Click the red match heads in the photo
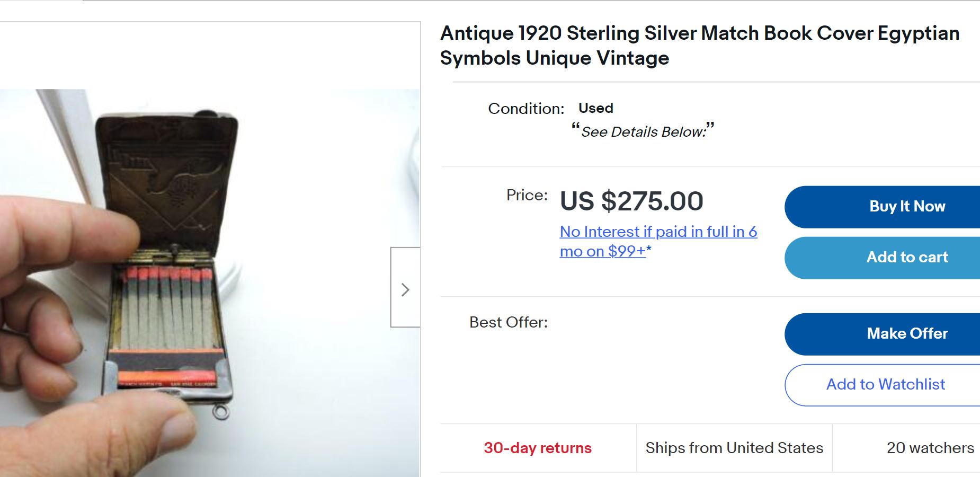This screenshot has height=477, width=980. pyautogui.click(x=168, y=274)
